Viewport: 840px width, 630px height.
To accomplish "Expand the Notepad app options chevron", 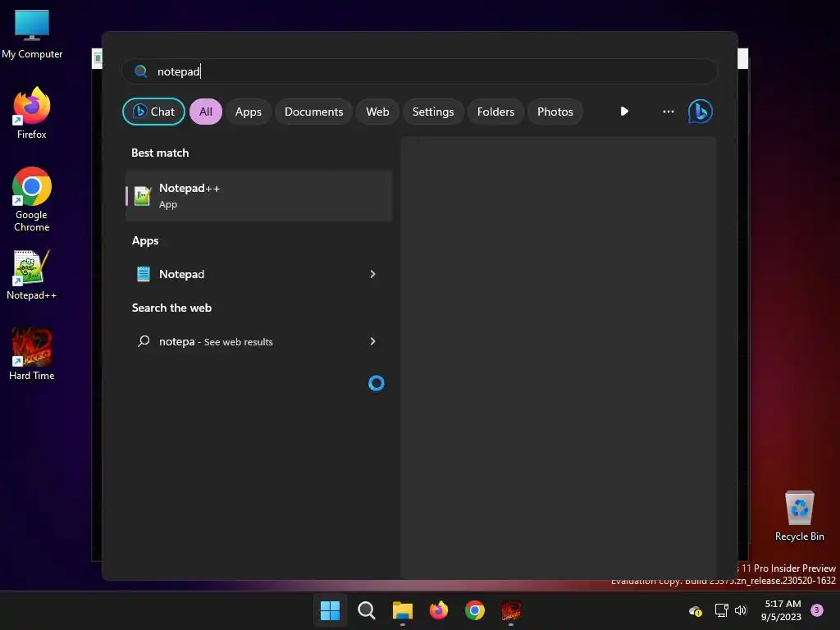I will coord(372,274).
